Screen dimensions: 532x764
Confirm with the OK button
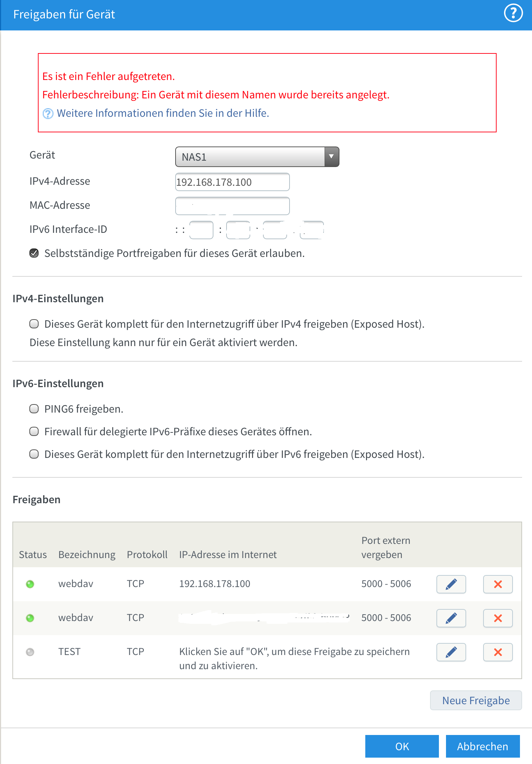(x=402, y=746)
